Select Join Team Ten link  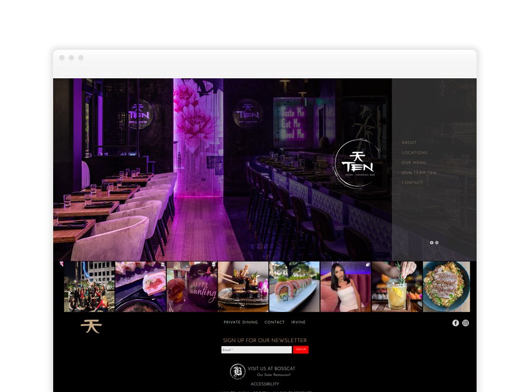(418, 173)
